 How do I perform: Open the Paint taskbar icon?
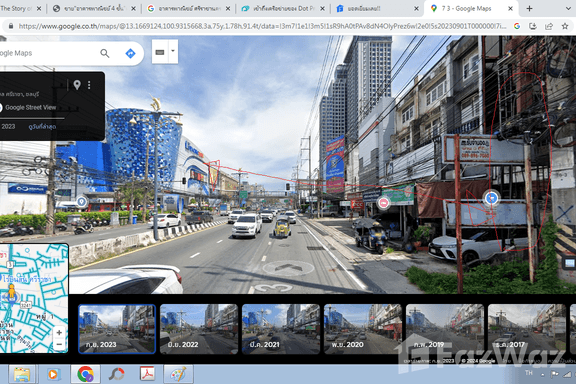pyautogui.click(x=178, y=374)
